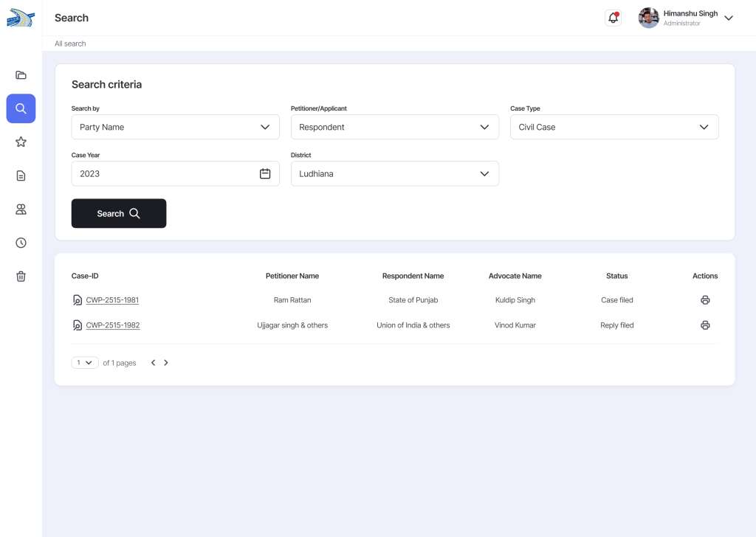756x537 pixels.
Task: Open case link CWP-2515-1982
Action: pyautogui.click(x=112, y=325)
